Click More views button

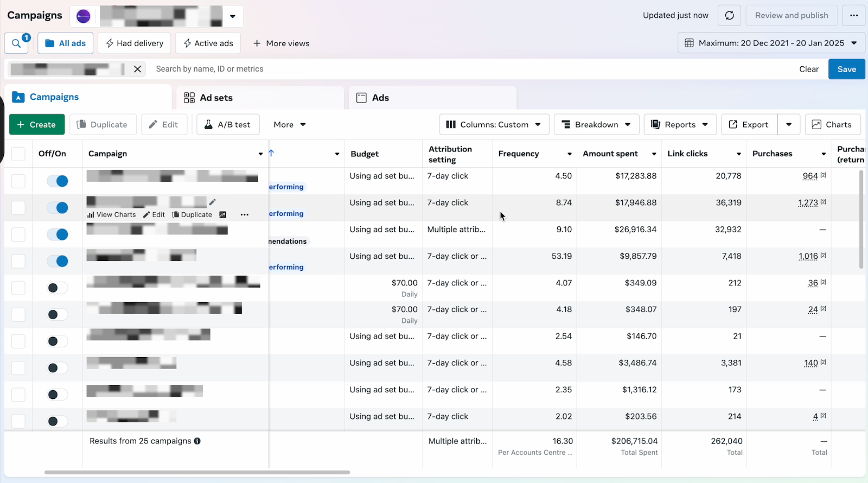tap(281, 43)
